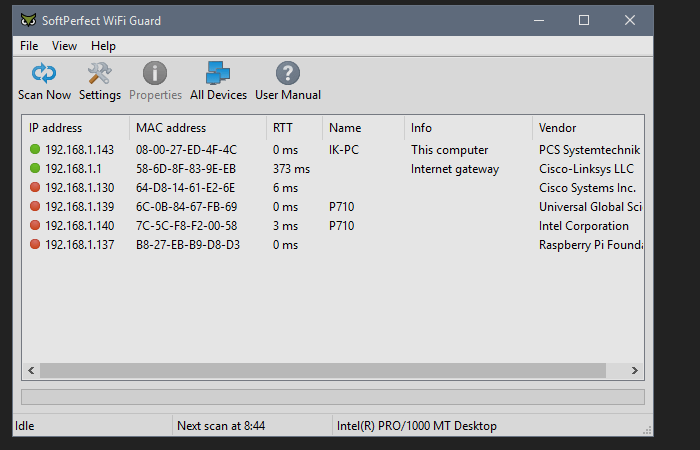
Task: Sort by MAC address column header
Action: coord(198,128)
